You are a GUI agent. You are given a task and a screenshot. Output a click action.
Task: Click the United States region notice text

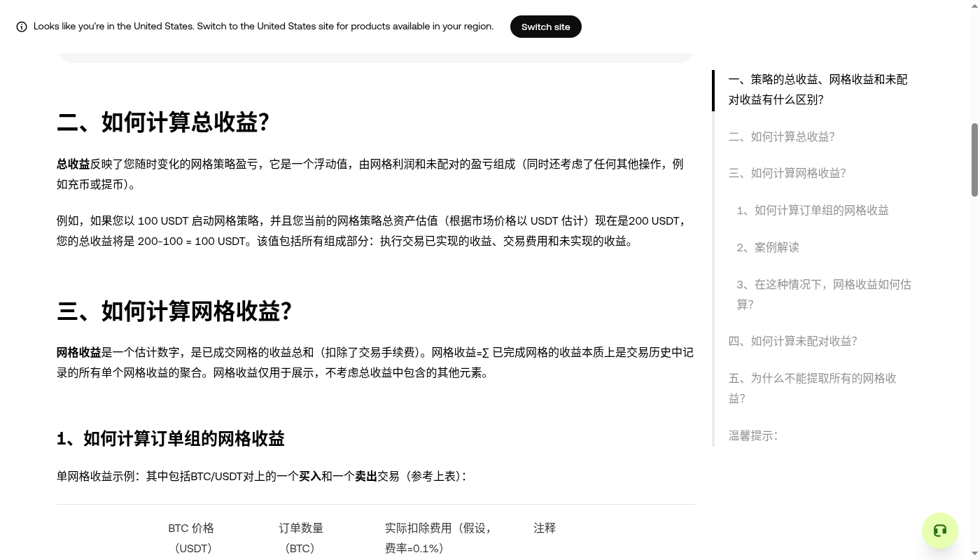tap(263, 27)
